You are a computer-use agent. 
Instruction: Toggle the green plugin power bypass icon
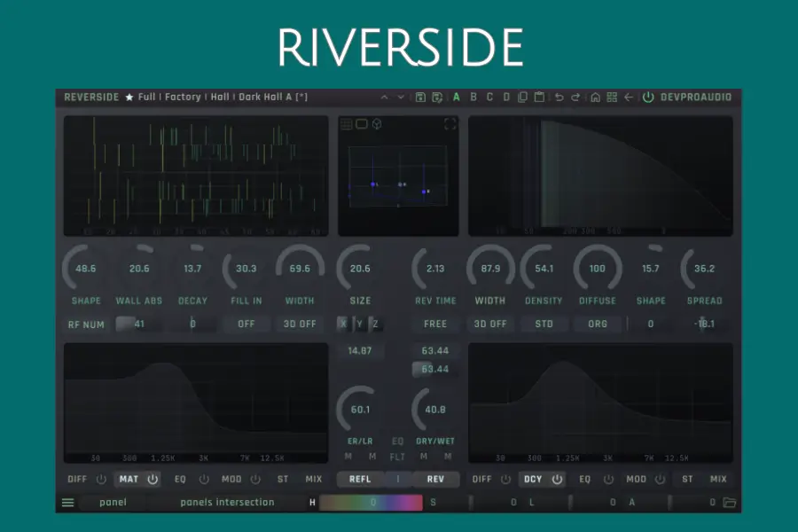click(648, 98)
